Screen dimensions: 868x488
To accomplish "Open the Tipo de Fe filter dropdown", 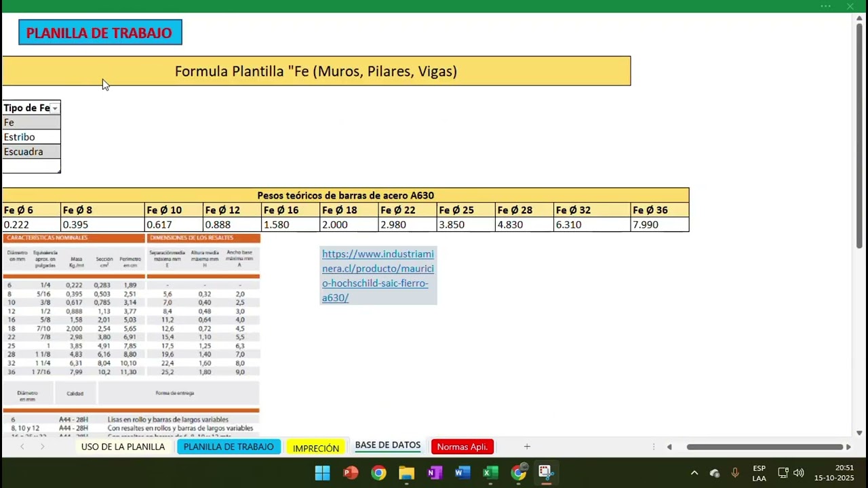I will (x=55, y=108).
